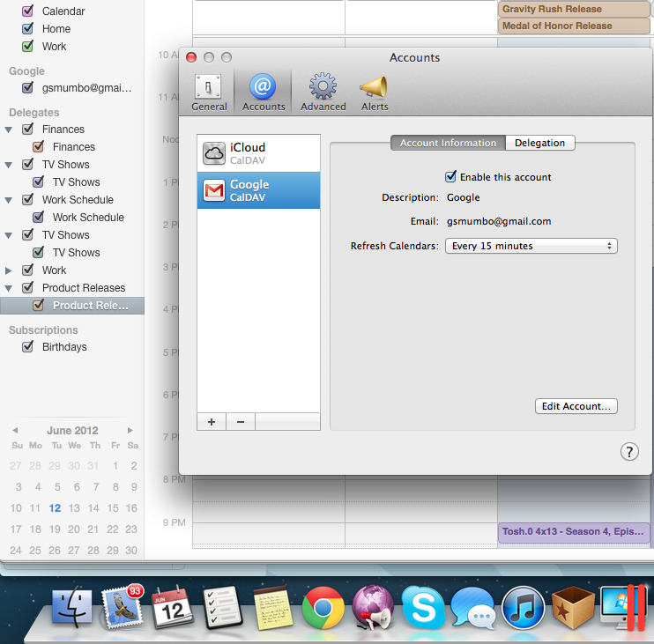Launch Skype from the Dock

(423, 608)
